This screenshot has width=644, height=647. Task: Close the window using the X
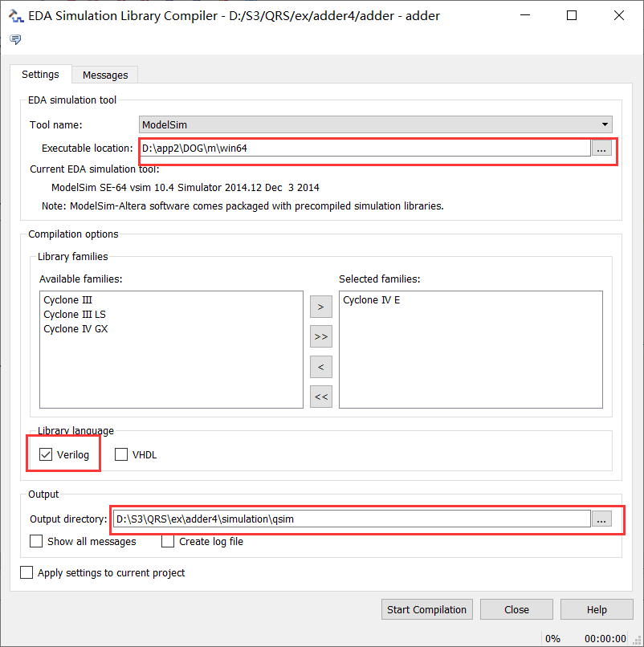619,15
